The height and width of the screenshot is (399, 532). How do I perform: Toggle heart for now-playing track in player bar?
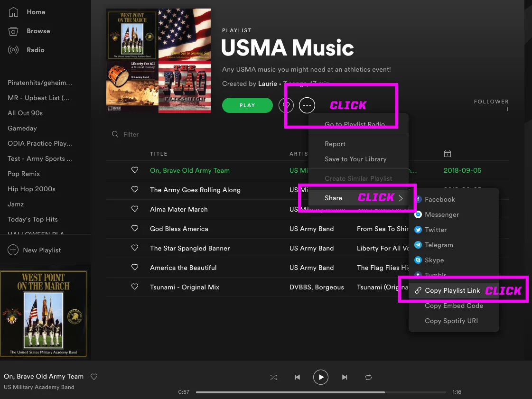[x=94, y=377]
